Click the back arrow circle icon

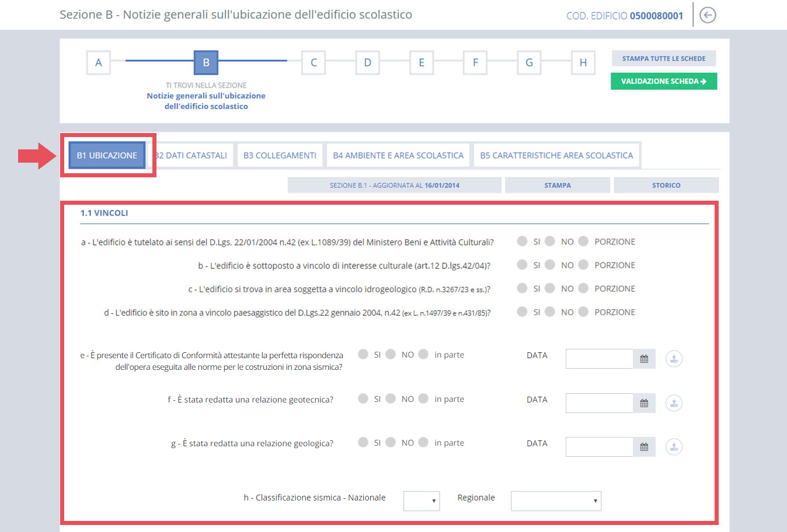point(708,15)
